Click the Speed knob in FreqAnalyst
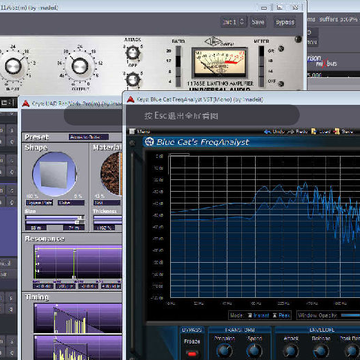 (254, 351)
